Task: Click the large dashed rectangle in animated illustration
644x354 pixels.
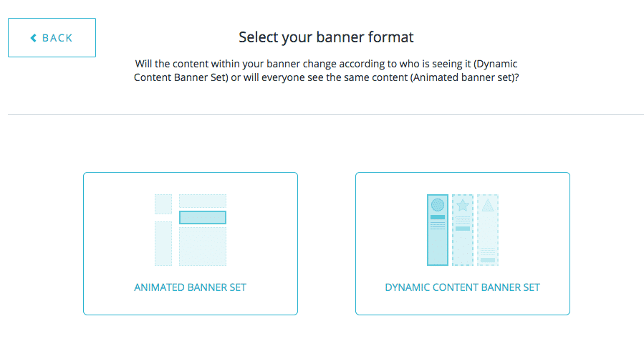Action: [x=203, y=247]
